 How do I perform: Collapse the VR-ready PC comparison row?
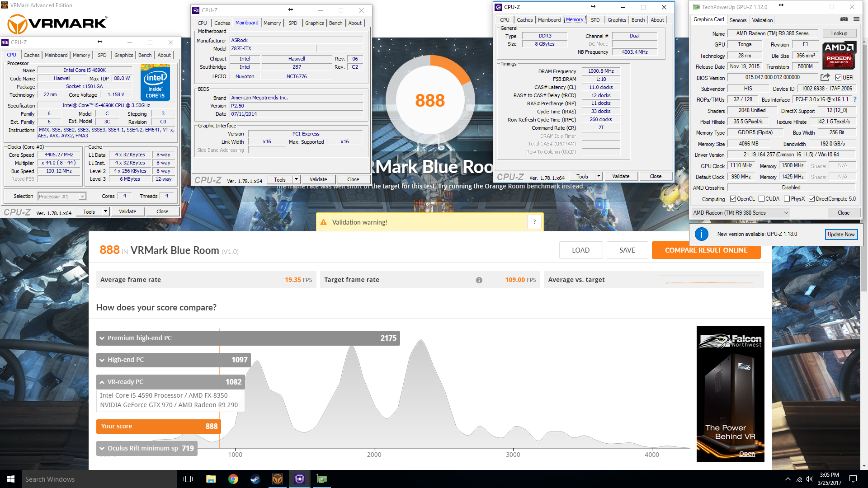(x=170, y=382)
